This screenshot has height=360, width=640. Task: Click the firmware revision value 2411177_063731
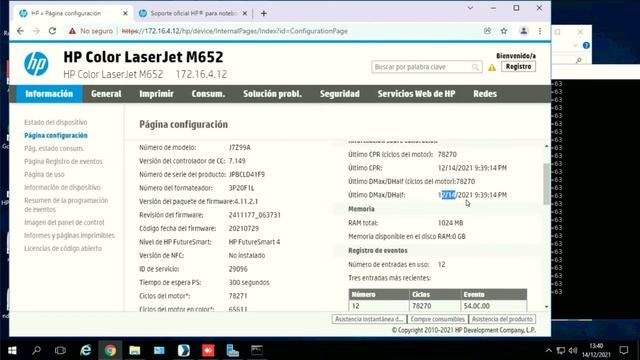pyautogui.click(x=255, y=215)
